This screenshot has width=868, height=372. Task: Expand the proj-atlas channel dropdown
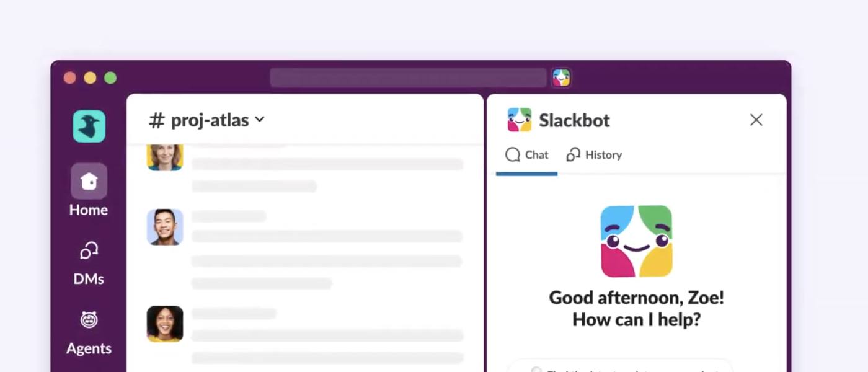[x=260, y=120]
